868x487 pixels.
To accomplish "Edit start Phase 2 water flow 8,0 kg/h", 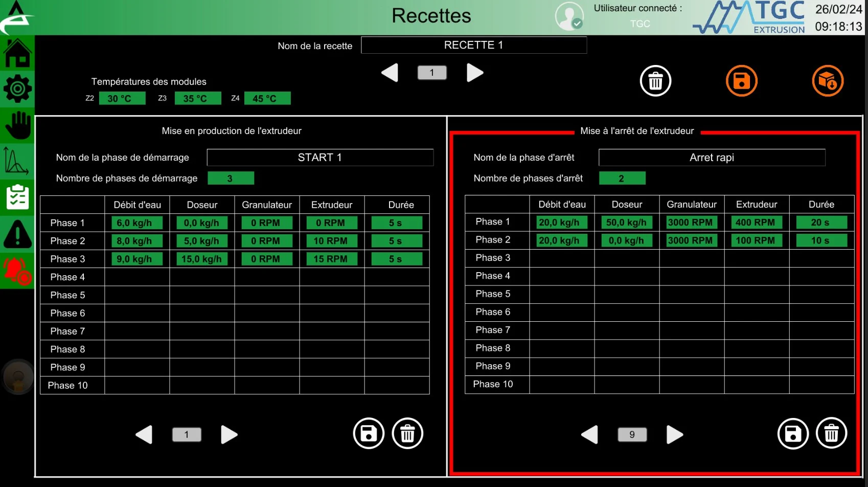I will point(137,240).
